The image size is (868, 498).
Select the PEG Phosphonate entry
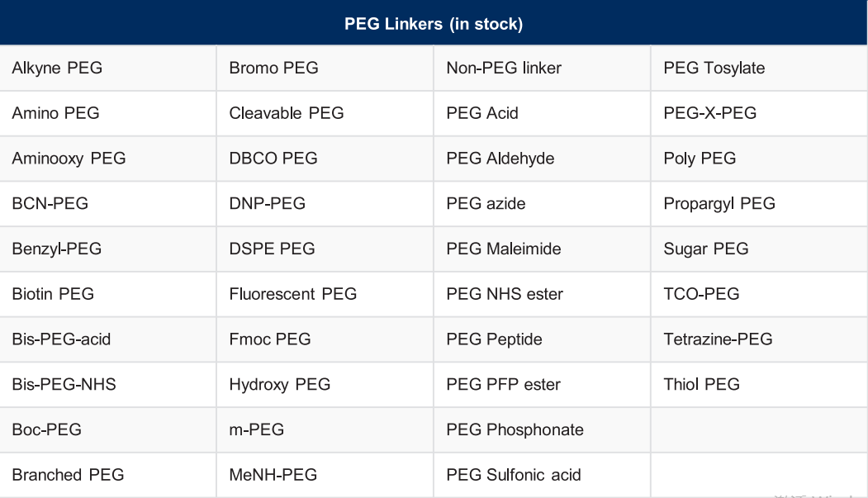pos(515,429)
